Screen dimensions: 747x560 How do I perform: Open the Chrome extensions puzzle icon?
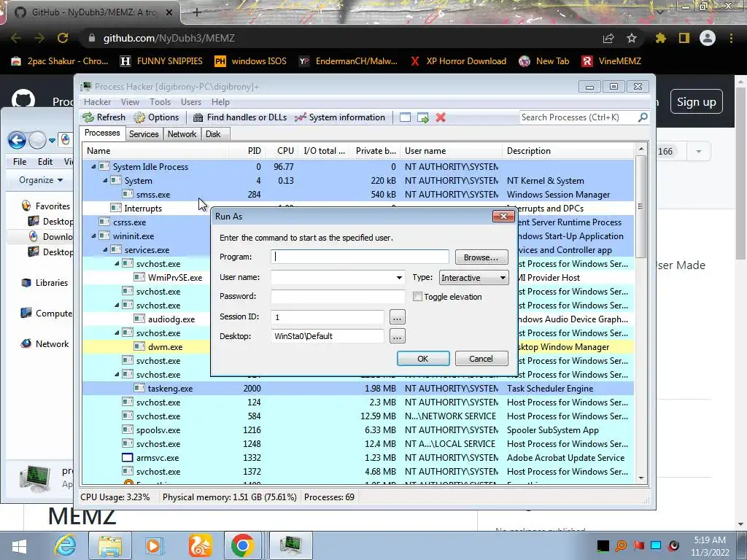pos(661,38)
